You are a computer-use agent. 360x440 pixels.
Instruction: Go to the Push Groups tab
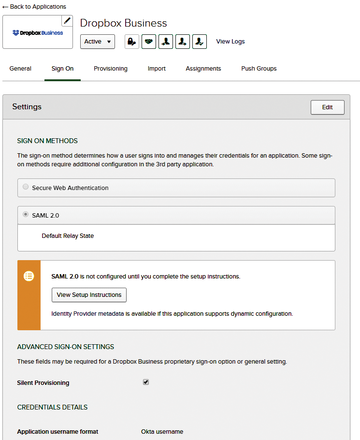click(x=259, y=68)
